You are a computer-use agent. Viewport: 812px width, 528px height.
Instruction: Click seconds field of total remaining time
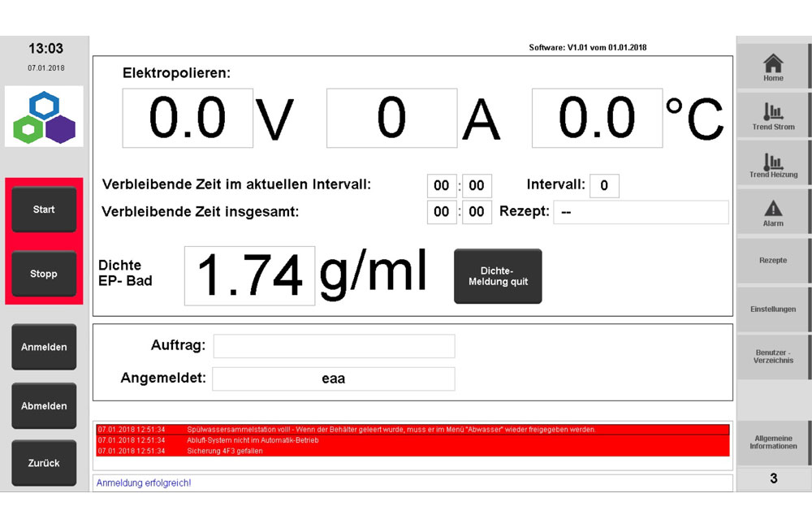click(x=477, y=212)
